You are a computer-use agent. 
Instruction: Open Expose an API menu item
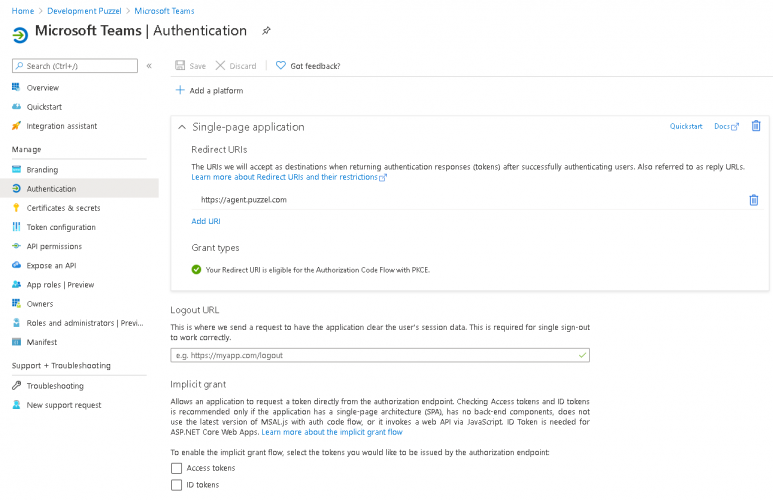coord(51,265)
